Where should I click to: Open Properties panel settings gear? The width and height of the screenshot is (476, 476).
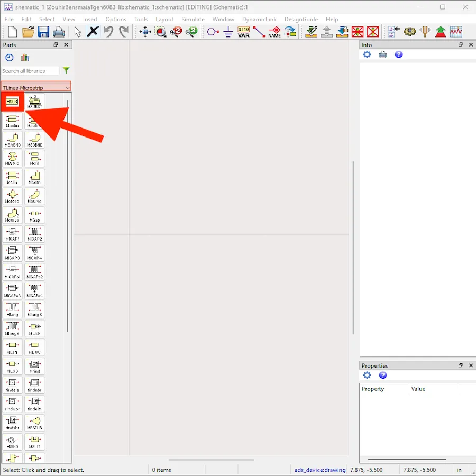[x=367, y=375]
